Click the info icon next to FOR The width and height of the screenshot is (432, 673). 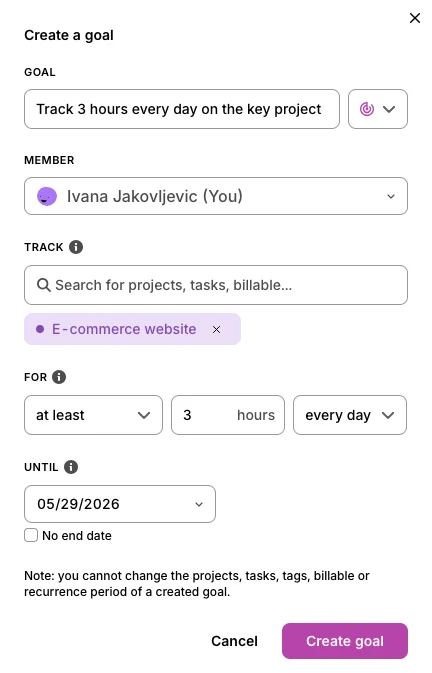(x=59, y=377)
